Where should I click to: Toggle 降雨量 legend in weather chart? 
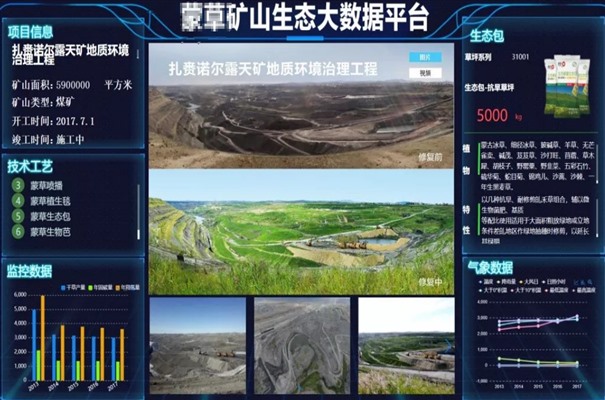(506, 282)
